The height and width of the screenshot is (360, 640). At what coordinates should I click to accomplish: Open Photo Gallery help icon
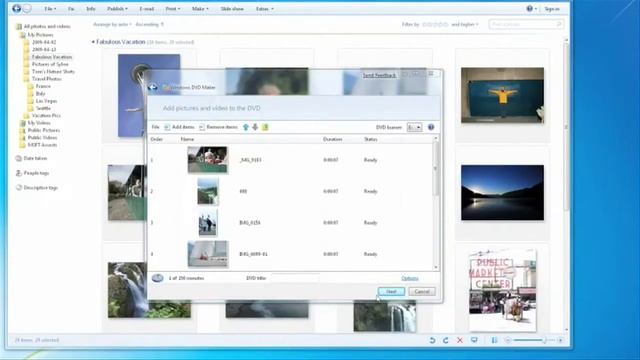(529, 9)
